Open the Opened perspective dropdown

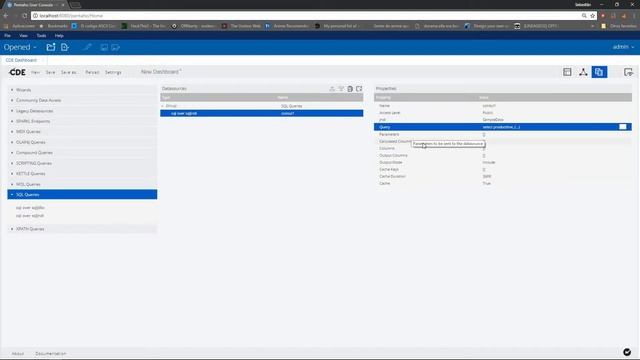pyautogui.click(x=20, y=47)
